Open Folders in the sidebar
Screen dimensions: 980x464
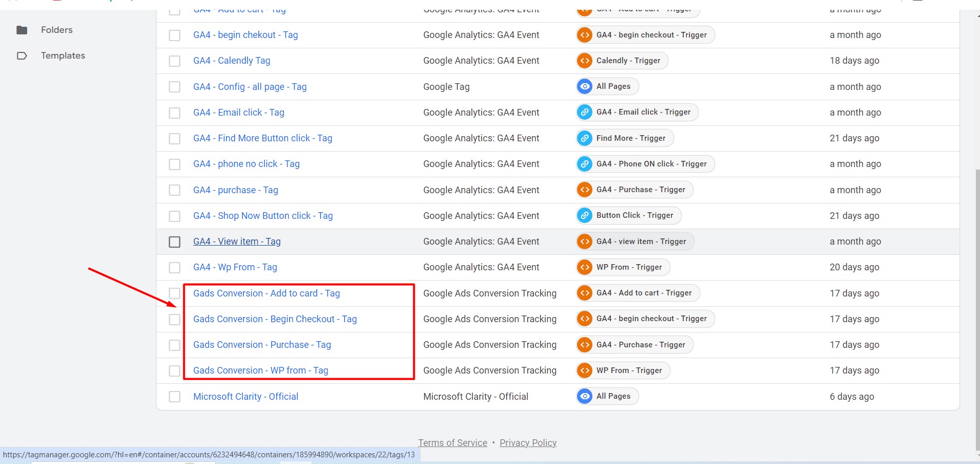pyautogui.click(x=56, y=30)
